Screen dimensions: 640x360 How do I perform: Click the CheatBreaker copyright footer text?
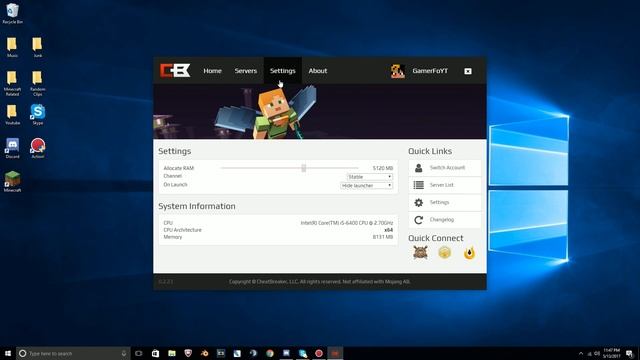[x=320, y=282]
